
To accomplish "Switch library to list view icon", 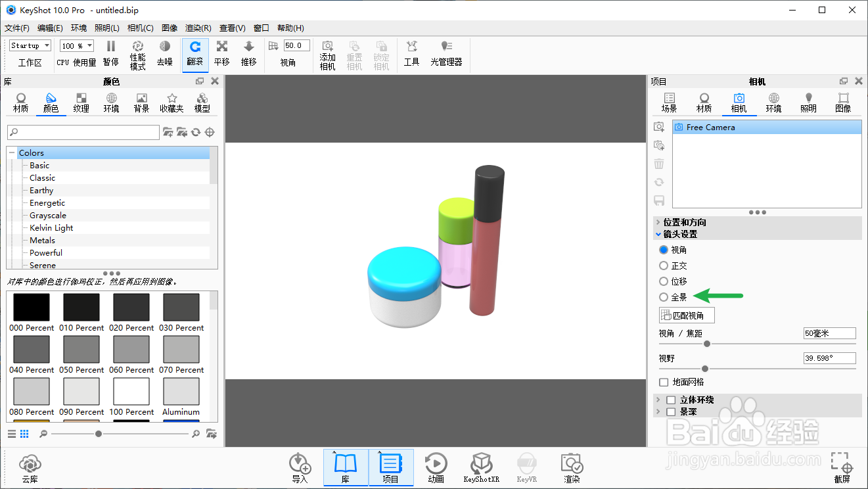I will coord(12,434).
